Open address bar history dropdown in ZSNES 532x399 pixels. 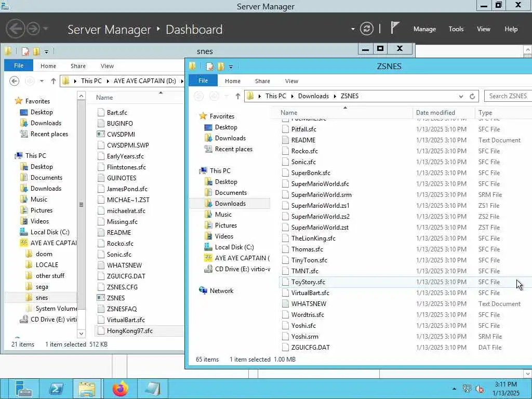461,96
